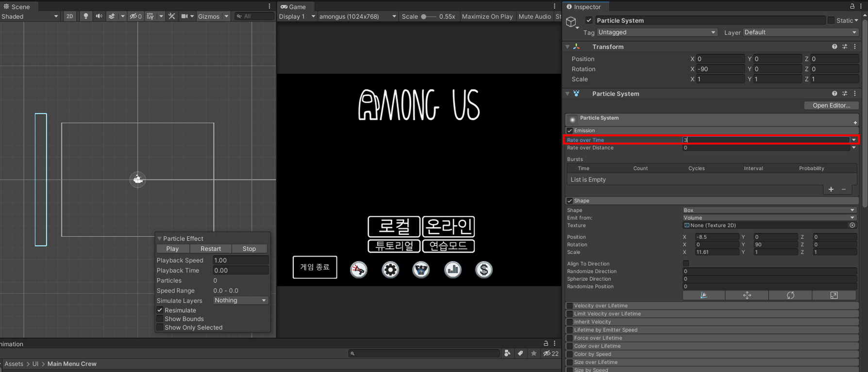Click the GameObject cube icon picker

(x=572, y=22)
